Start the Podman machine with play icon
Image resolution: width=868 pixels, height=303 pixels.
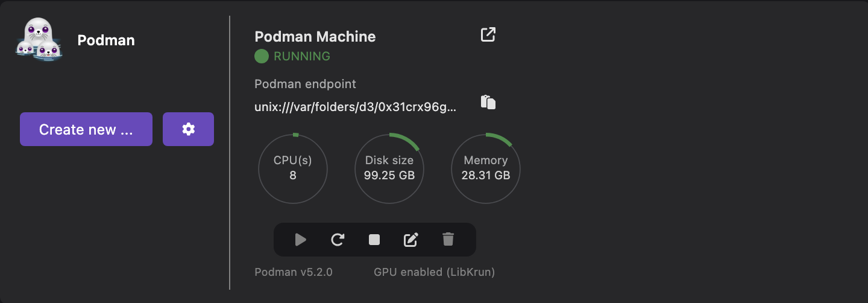point(301,240)
